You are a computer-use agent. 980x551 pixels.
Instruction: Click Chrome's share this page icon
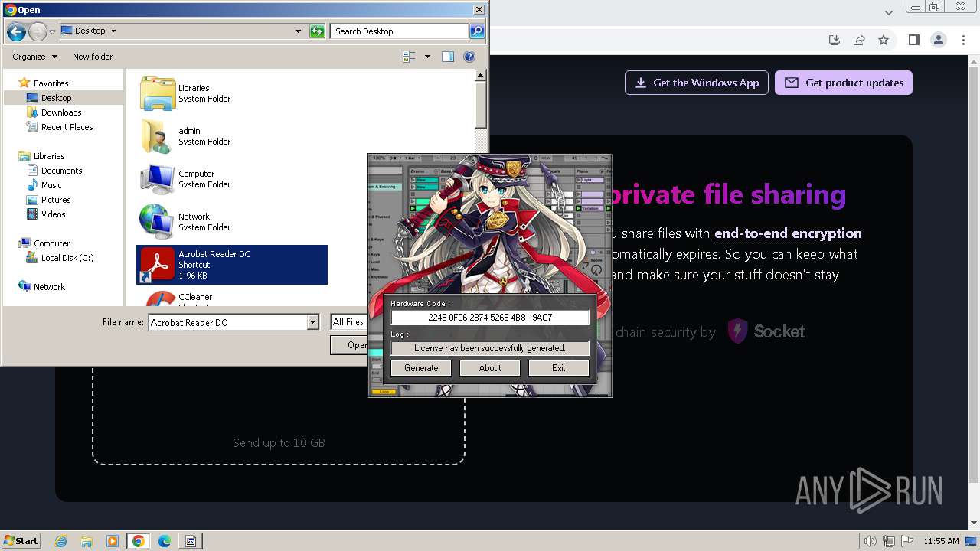click(x=859, y=40)
